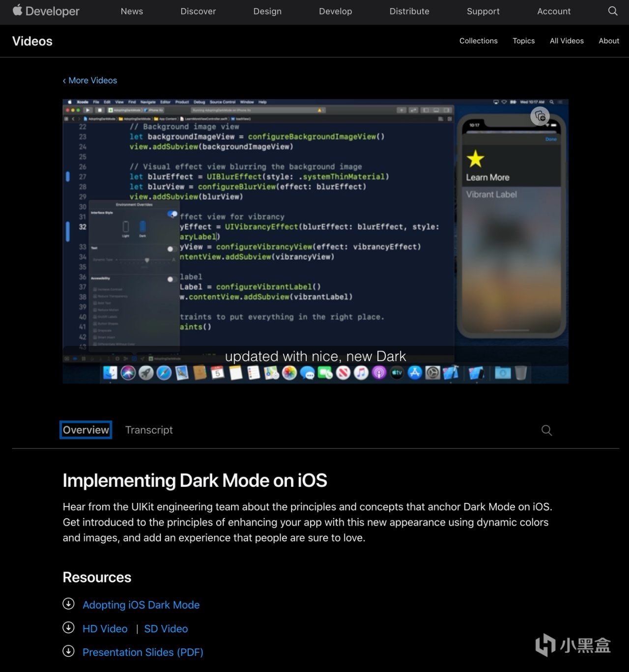This screenshot has width=629, height=672.
Task: Click the line 27 breakpoint marker in Xcode
Action: [68, 176]
